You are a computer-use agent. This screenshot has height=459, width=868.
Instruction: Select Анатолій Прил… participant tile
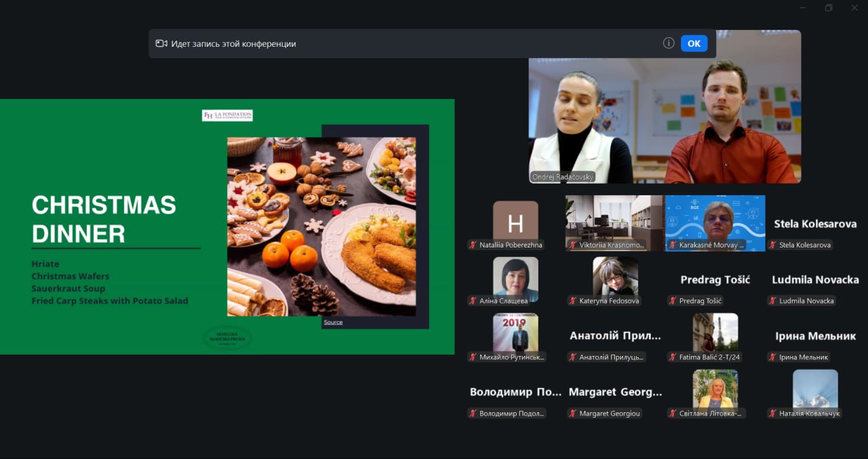coord(615,336)
